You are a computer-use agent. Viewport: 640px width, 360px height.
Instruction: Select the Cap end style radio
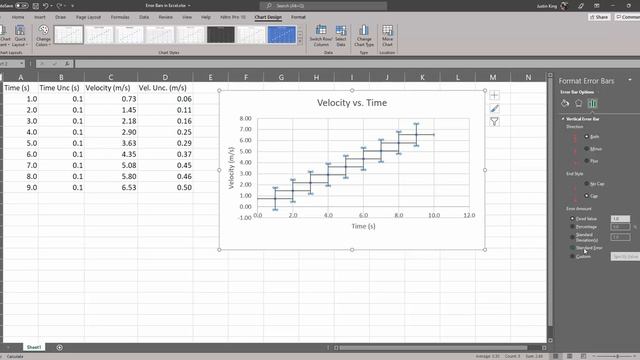tap(587, 196)
